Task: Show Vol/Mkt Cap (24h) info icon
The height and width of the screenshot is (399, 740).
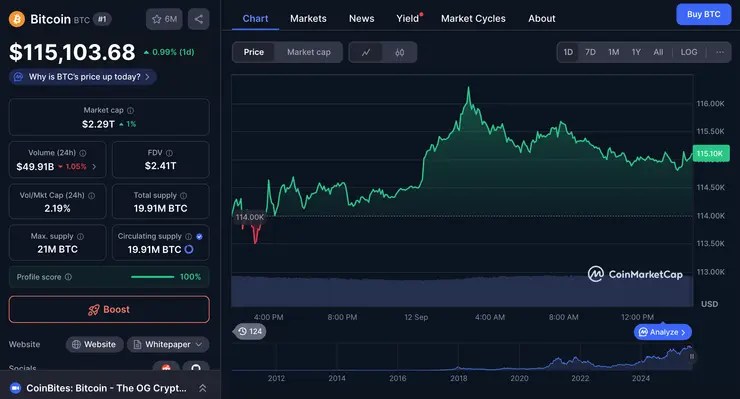Action: click(x=92, y=195)
